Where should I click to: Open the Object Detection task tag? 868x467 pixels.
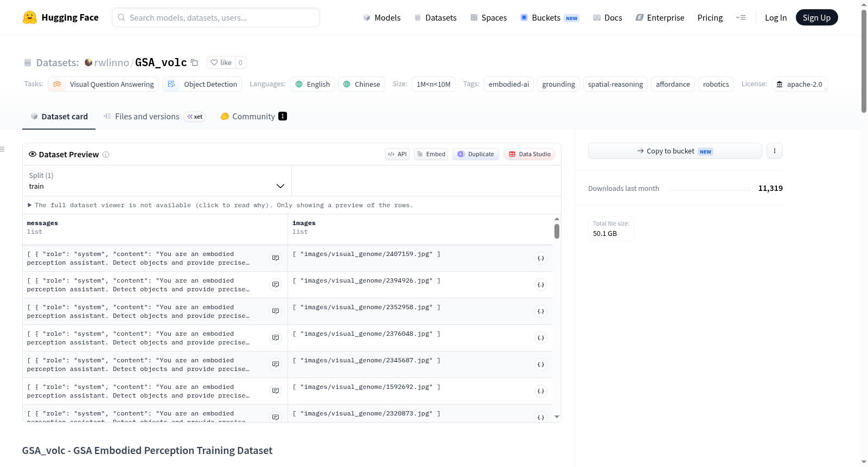pos(202,84)
